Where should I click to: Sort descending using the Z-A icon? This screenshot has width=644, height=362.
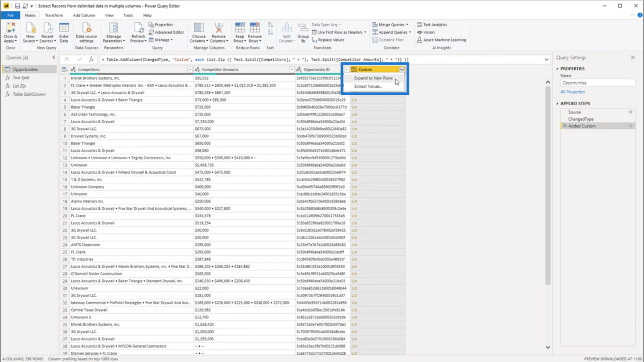coord(270,32)
